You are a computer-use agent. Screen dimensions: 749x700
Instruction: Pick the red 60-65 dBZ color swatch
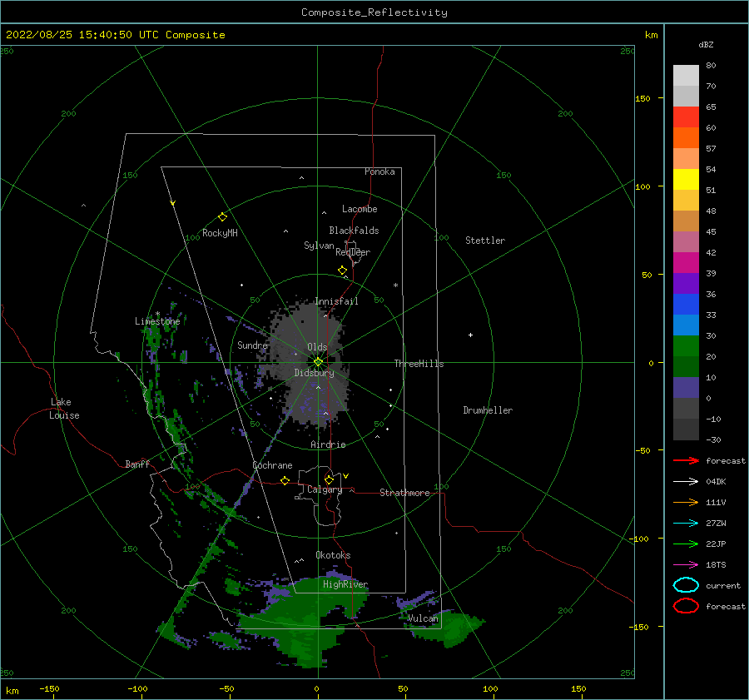pos(686,117)
